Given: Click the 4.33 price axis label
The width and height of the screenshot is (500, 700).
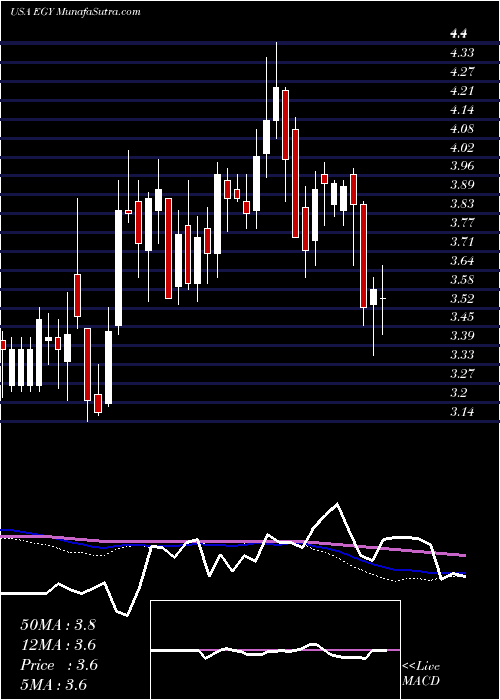Looking at the screenshot, I should [x=462, y=53].
